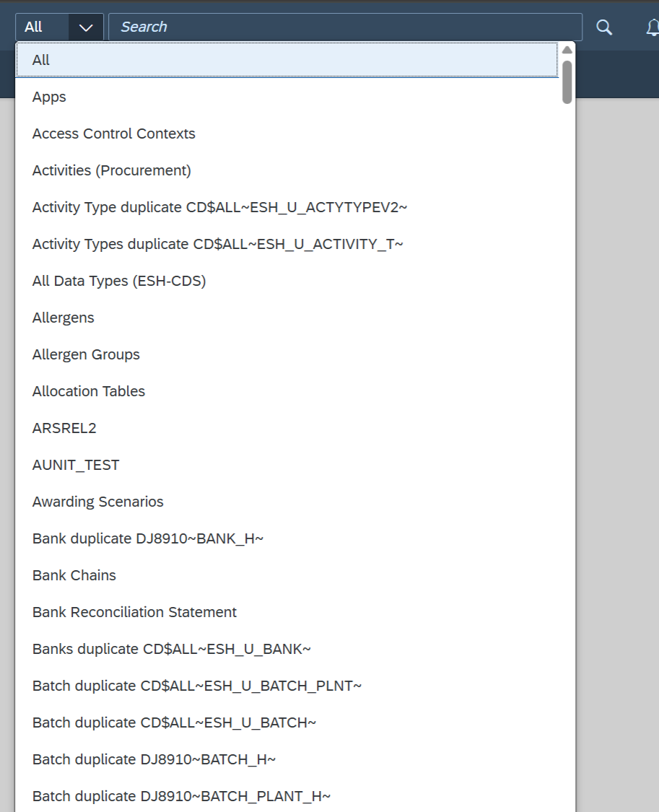659x812 pixels.
Task: Click the scrollbar up arrow
Action: pos(567,50)
